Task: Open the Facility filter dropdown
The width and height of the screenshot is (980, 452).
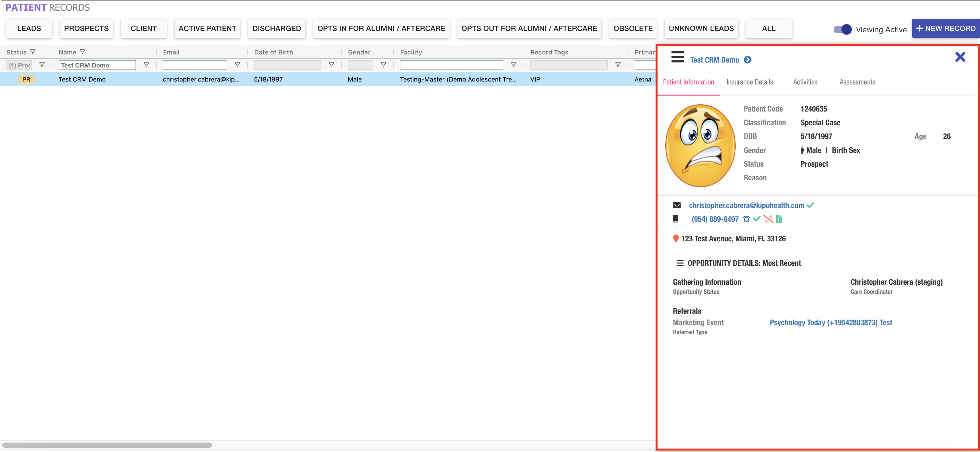Action: [513, 65]
